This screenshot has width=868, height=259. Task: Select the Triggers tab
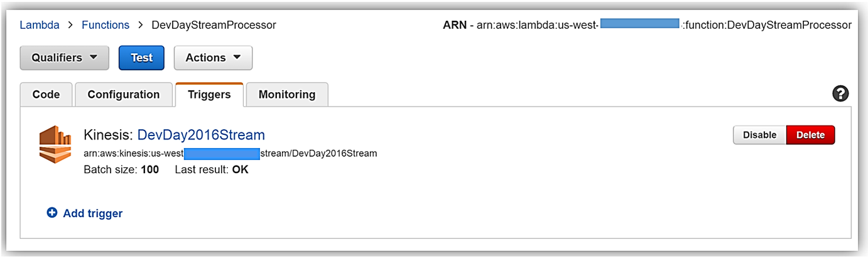click(x=209, y=95)
